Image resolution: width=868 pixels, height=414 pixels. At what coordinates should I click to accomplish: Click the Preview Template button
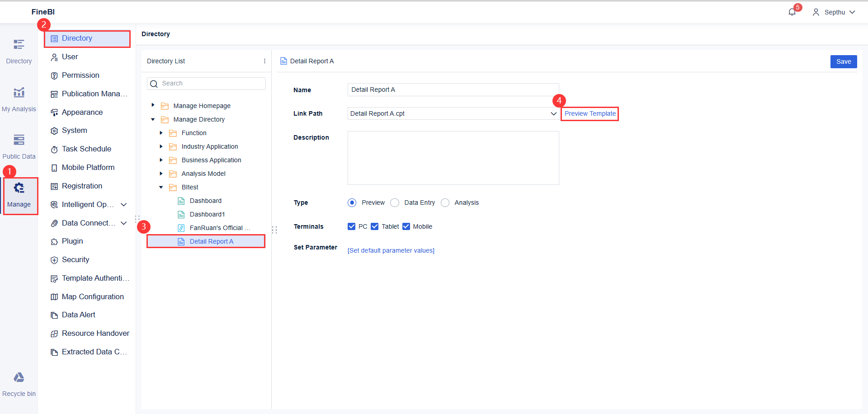[589, 113]
